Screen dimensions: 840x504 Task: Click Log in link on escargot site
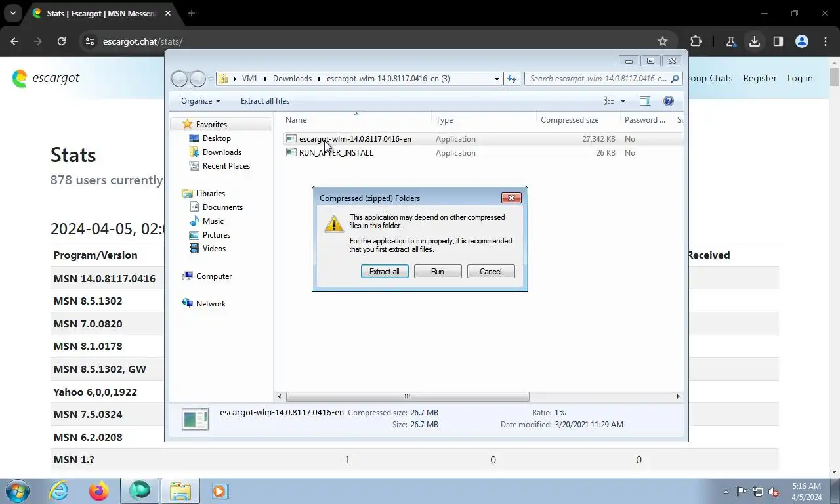point(800,78)
